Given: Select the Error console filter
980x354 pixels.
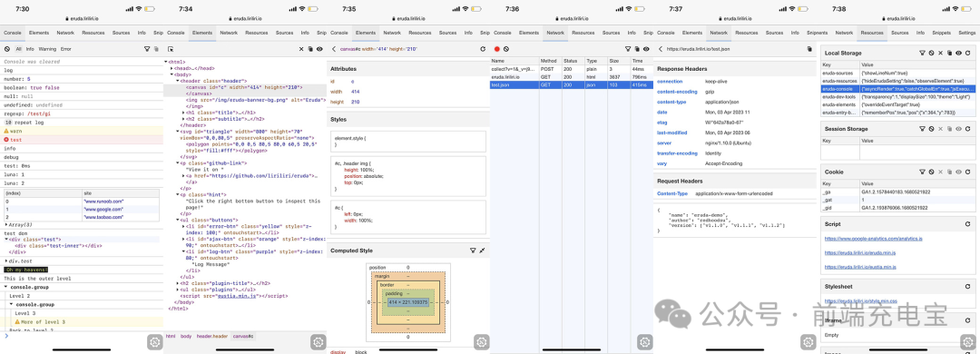Looking at the screenshot, I should click(65, 48).
